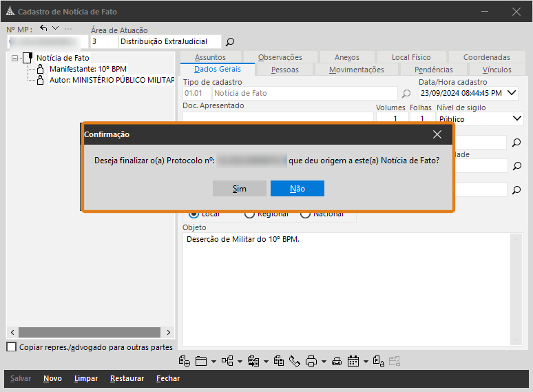Click the first magnifier icon below Nível de sigilo
Image resolution: width=533 pixels, height=392 pixels.
tap(516, 143)
